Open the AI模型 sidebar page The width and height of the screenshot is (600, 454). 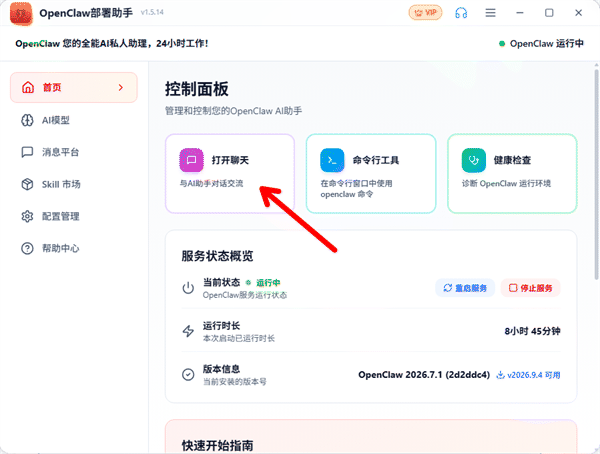coord(73,120)
